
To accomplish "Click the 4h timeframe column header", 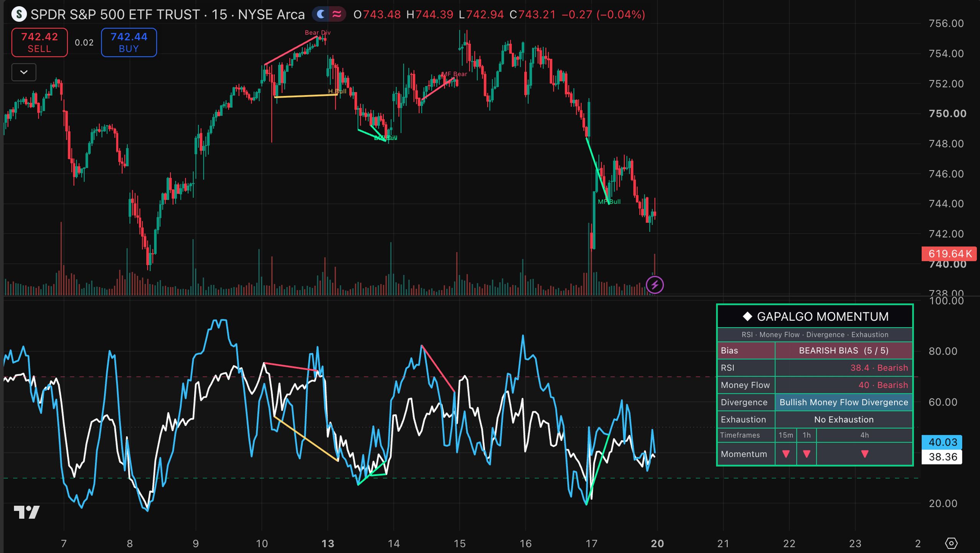I will point(865,435).
